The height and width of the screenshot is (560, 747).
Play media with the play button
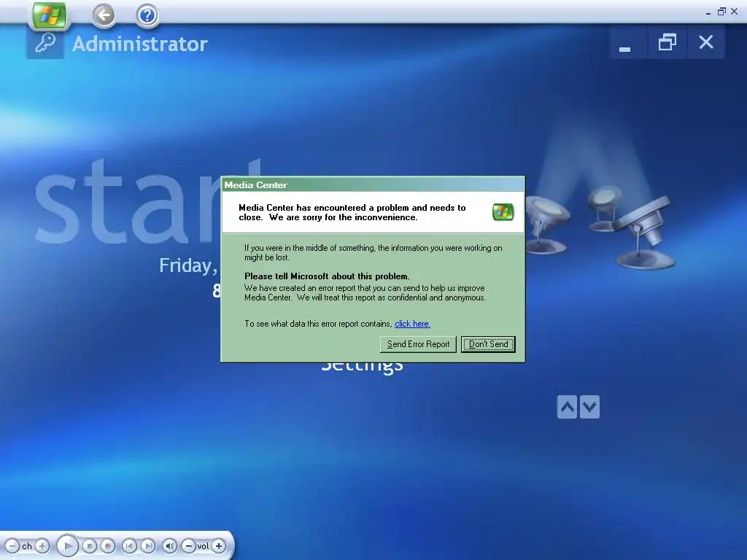68,545
